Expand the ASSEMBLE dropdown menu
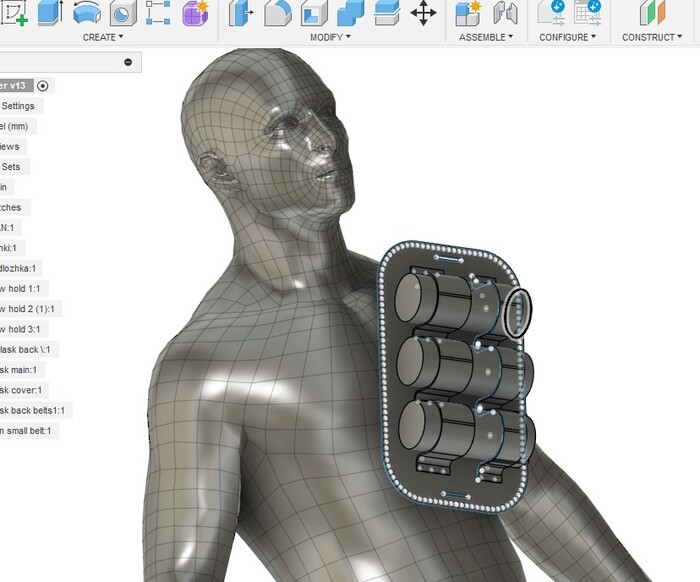700x582 pixels. pos(486,37)
